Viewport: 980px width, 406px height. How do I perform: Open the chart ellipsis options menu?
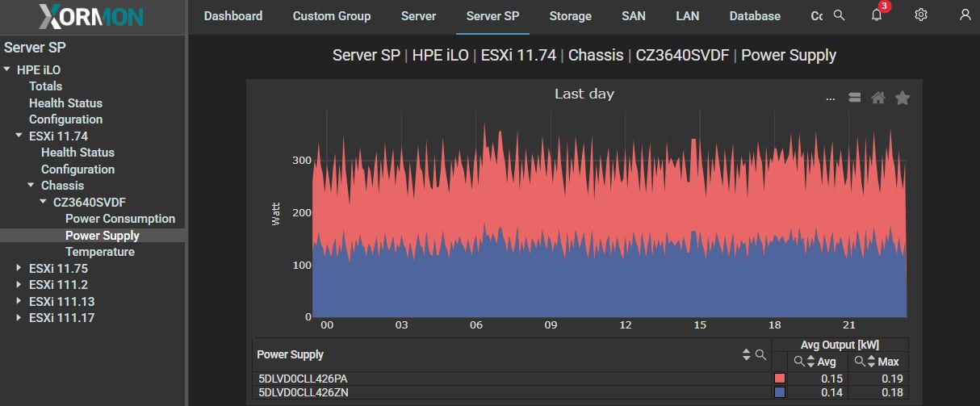(x=830, y=98)
